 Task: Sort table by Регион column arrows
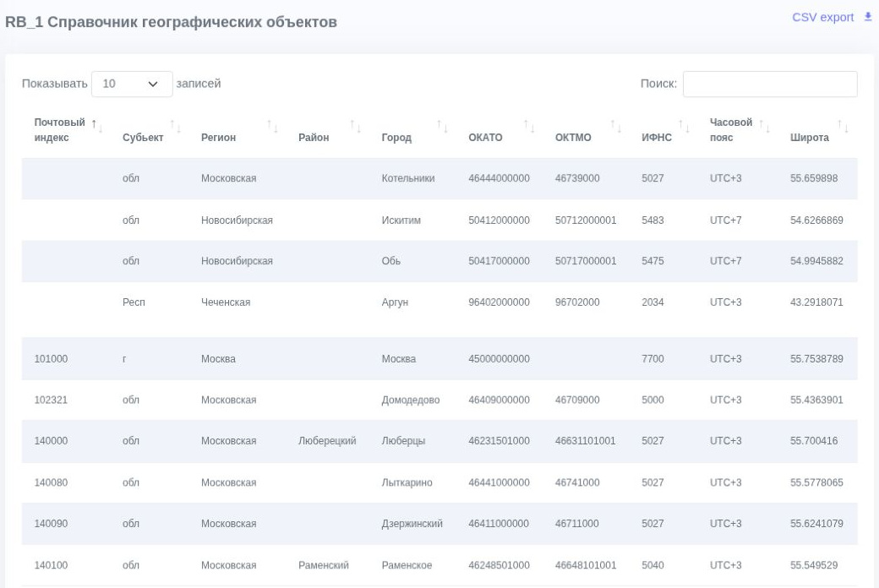272,126
